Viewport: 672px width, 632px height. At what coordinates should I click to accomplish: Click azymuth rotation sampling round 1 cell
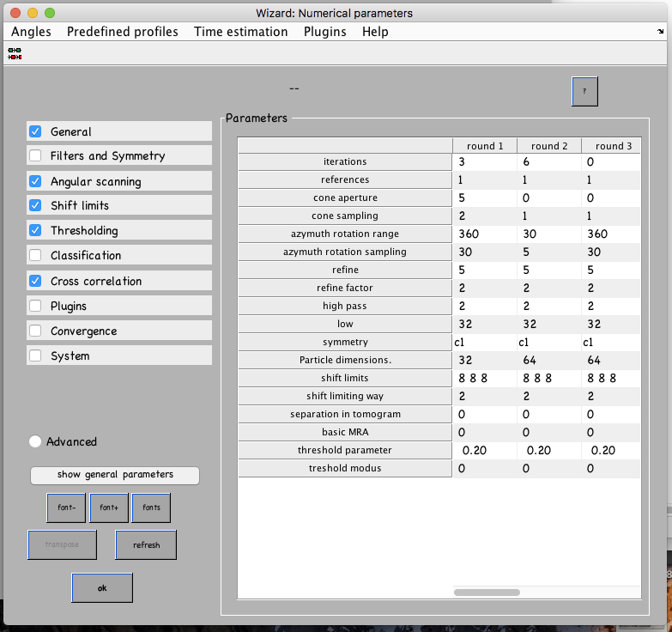click(485, 252)
